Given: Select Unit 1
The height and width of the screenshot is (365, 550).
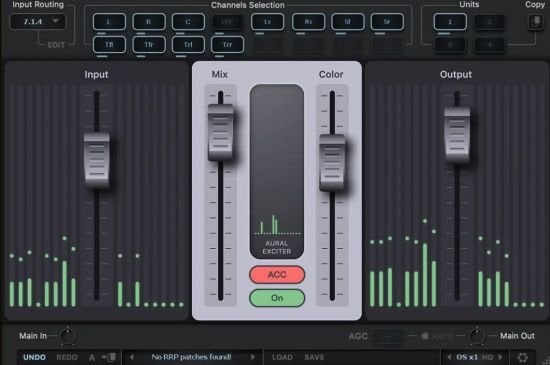Looking at the screenshot, I should point(450,22).
